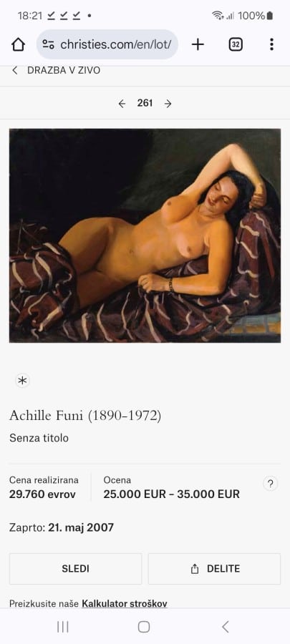290x644 pixels.
Task: Open estimate help question mark icon
Action: (x=270, y=484)
